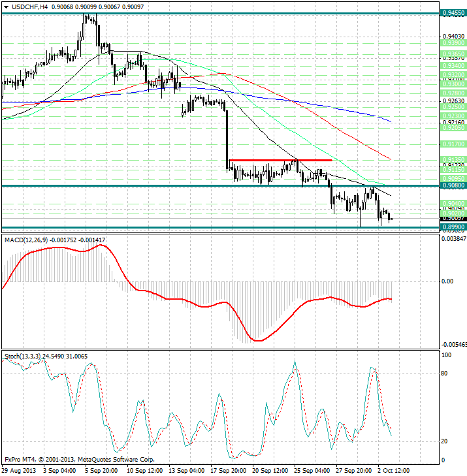Click the 0.92800 green price label
The height and width of the screenshot is (476, 467).
tap(453, 93)
